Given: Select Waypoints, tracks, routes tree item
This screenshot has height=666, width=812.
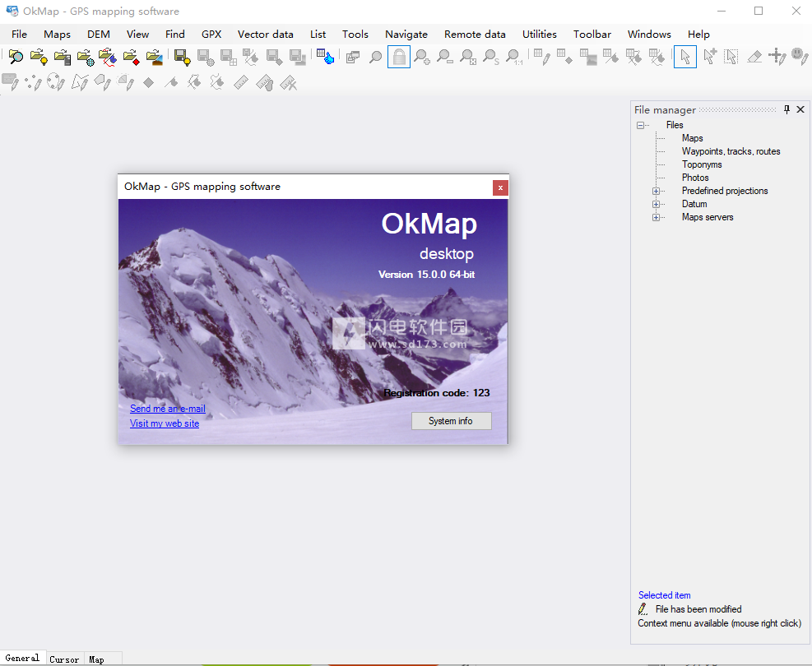Looking at the screenshot, I should pos(731,151).
